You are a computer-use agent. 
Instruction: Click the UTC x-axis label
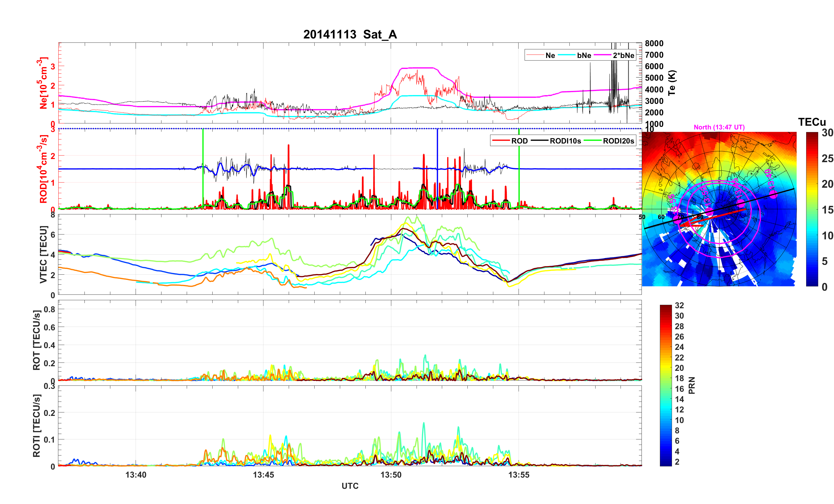click(x=350, y=486)
